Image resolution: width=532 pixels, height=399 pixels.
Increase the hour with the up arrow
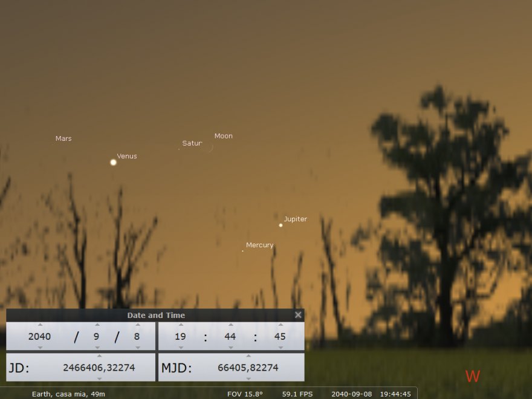tap(181, 325)
